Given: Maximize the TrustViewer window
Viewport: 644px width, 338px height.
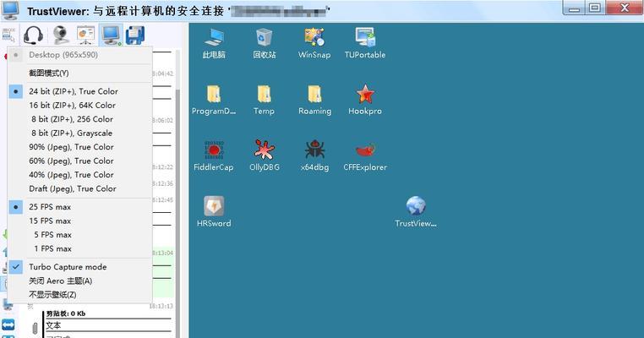Looking at the screenshot, I should tap(595, 8).
